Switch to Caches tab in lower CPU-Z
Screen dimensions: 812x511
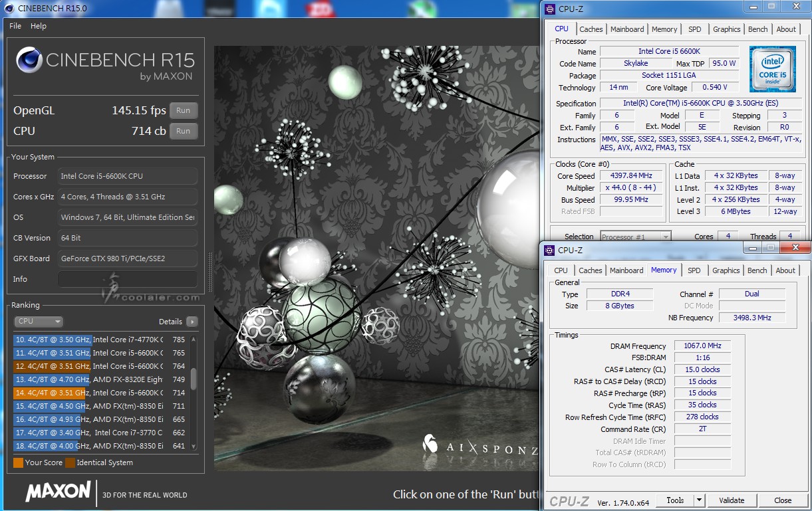point(590,270)
